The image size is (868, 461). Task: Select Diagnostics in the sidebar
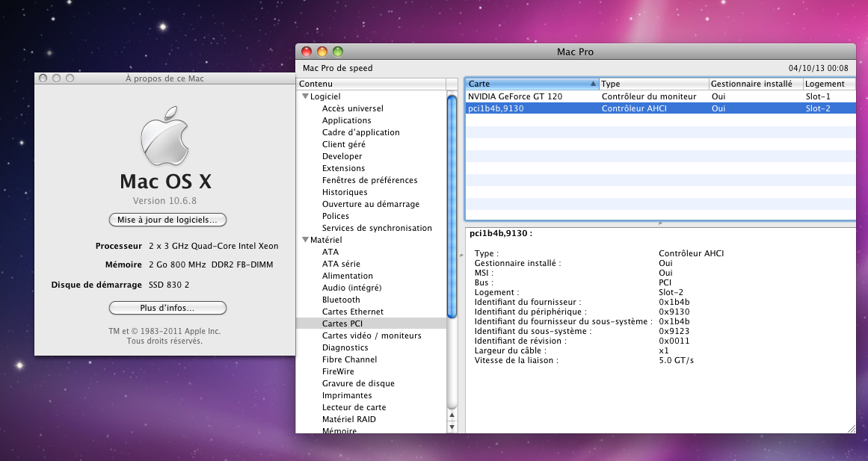(345, 347)
